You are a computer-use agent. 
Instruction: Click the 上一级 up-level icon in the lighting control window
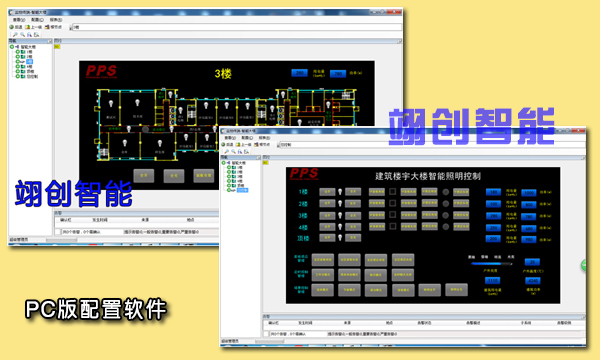[x=238, y=144]
